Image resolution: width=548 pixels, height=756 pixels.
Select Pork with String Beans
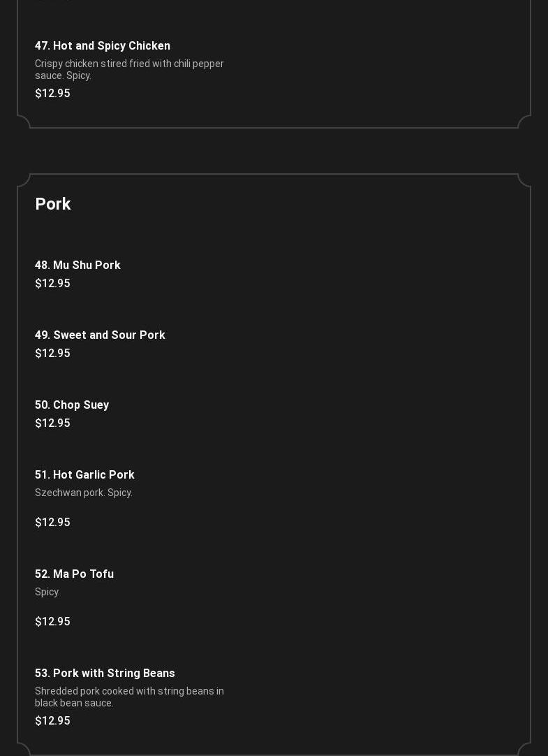(x=105, y=674)
